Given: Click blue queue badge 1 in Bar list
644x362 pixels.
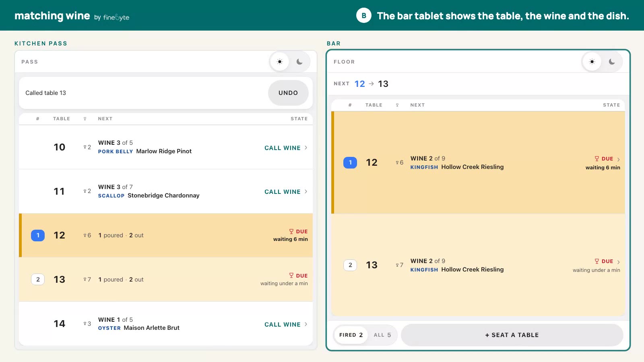Looking at the screenshot, I should pyautogui.click(x=350, y=162).
